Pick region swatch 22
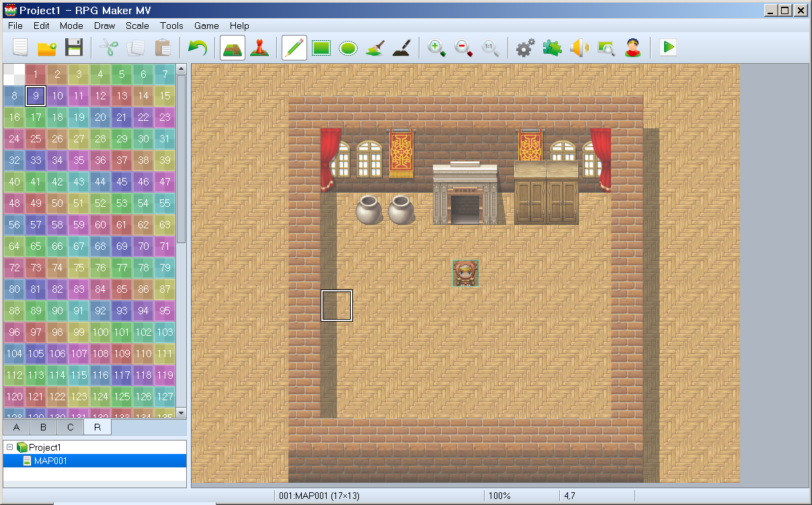The width and height of the screenshot is (812, 505). click(x=143, y=118)
